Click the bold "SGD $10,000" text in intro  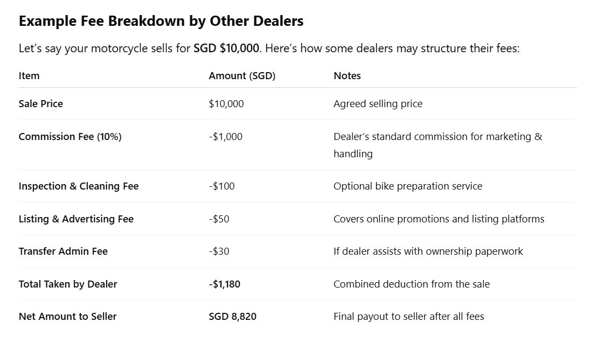coord(226,48)
